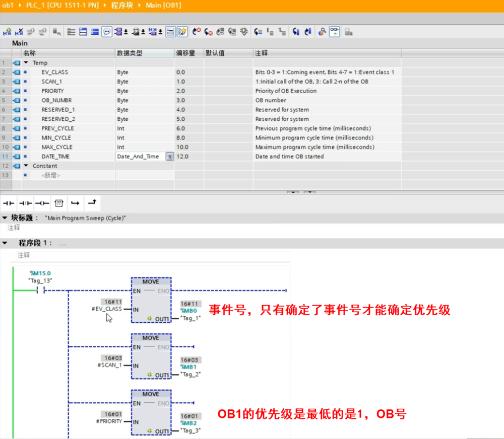The image size is (504, 439).
Task: Click the close branch icon
Action: [x=92, y=202]
